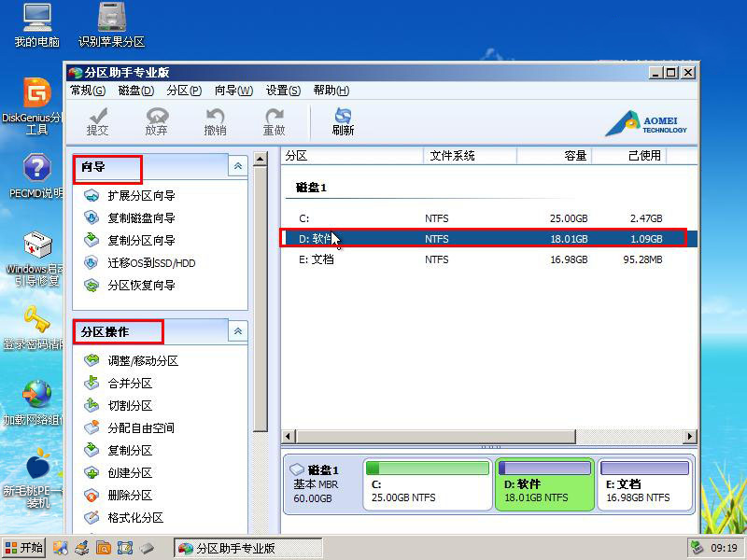Click partition list scroll-left arrow
Image resolution: width=747 pixels, height=560 pixels.
[x=288, y=436]
